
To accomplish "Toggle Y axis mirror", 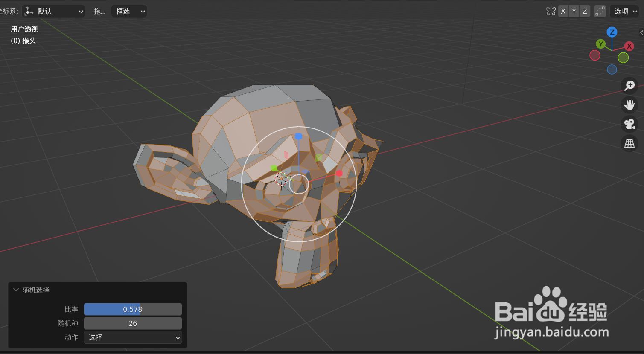I will point(574,11).
